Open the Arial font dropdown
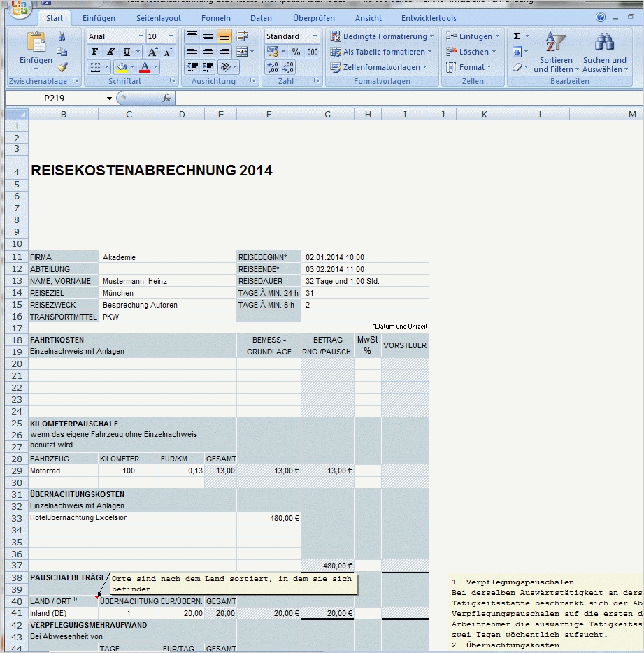 (x=141, y=35)
